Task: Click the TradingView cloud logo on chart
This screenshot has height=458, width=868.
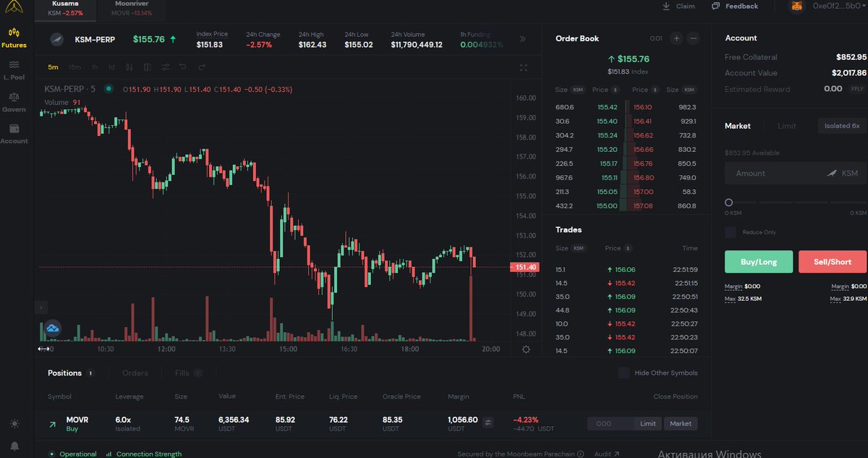Action: [x=53, y=328]
